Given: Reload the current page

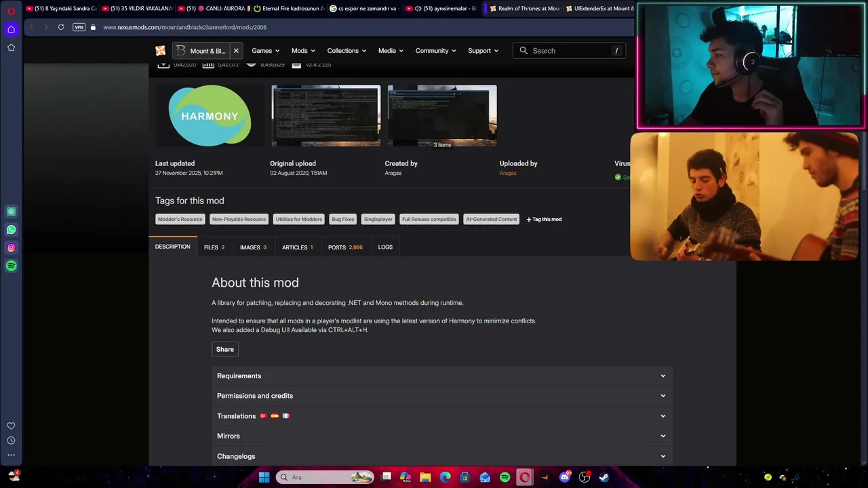Looking at the screenshot, I should 61,27.
